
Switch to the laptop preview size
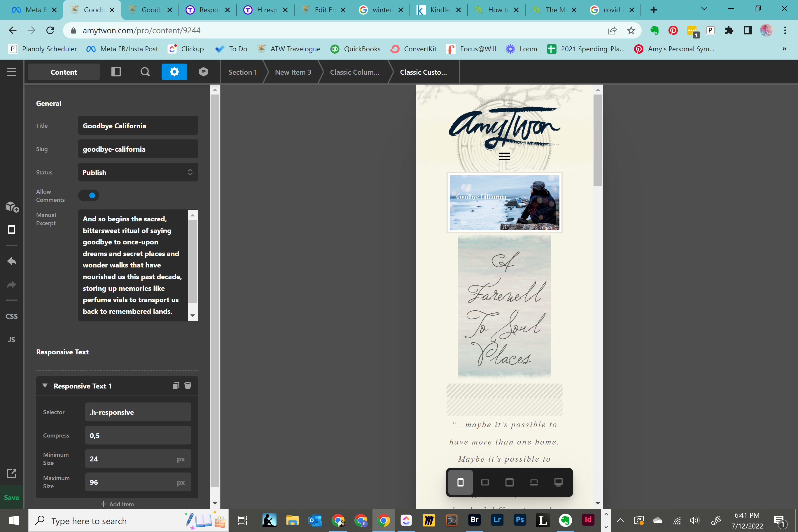coord(534,482)
